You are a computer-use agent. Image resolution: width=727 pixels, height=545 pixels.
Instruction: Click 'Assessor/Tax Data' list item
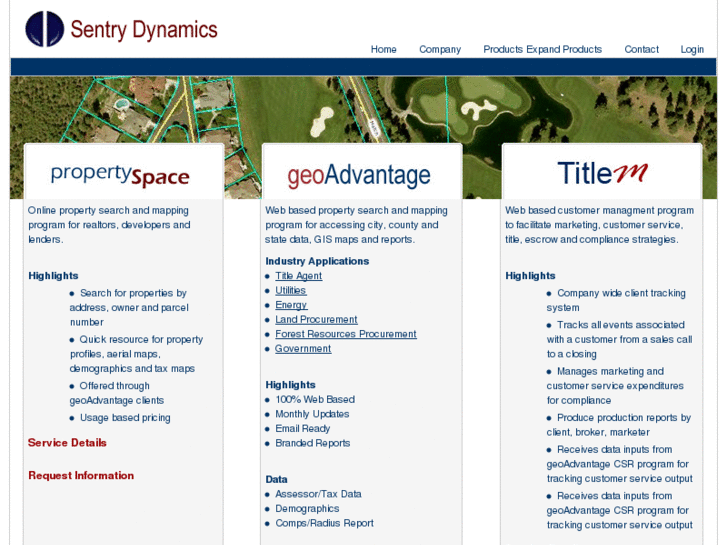(x=319, y=494)
